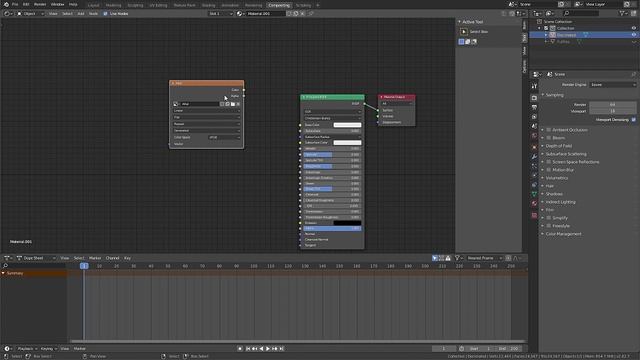Viewport: 640px width, 360px height.
Task: Open the vertical View sidebar tab
Action: [524, 50]
